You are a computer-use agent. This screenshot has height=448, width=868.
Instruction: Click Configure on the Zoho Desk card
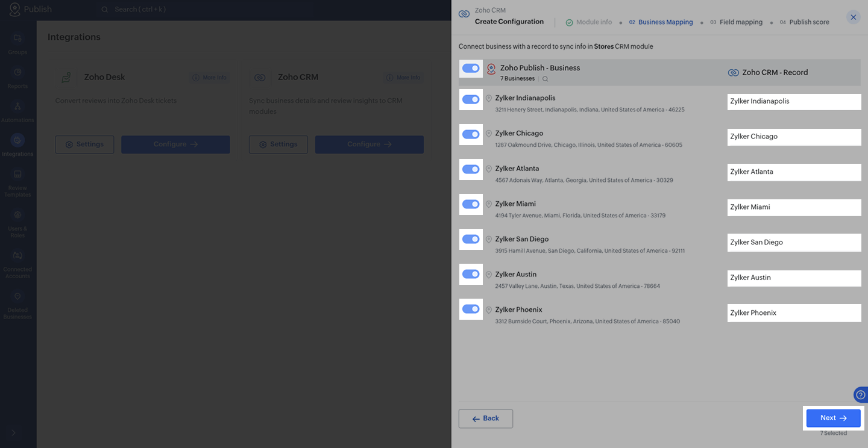tap(175, 145)
